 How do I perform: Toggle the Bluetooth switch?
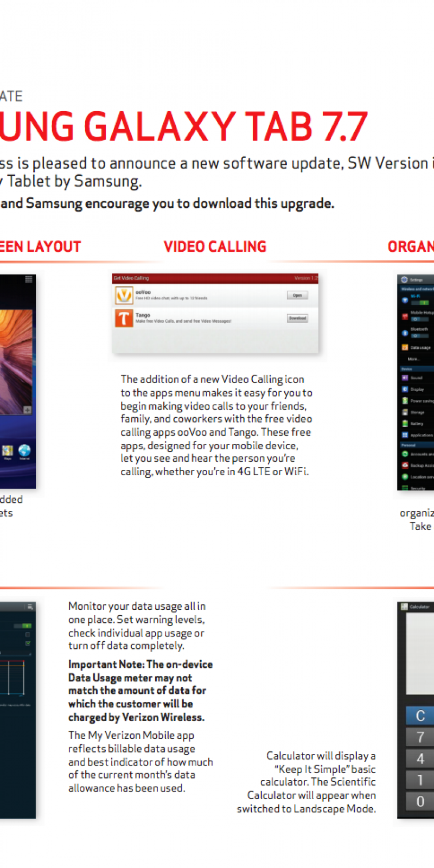(419, 335)
